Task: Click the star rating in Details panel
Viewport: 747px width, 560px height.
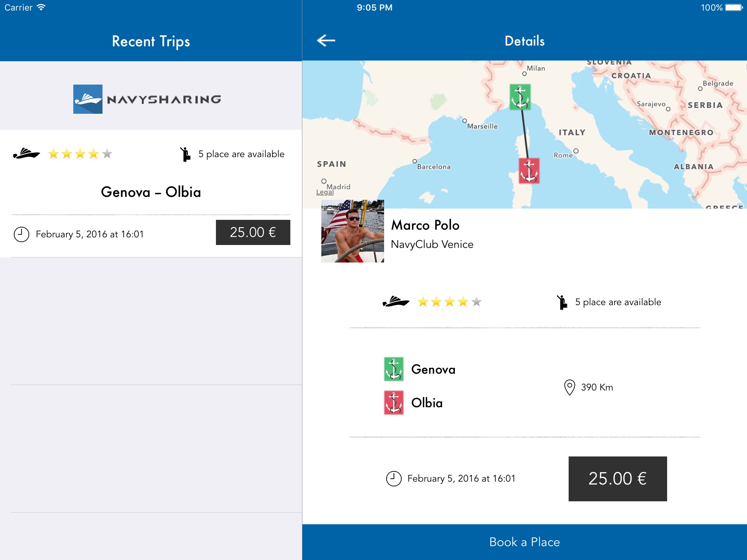Action: pos(449,302)
